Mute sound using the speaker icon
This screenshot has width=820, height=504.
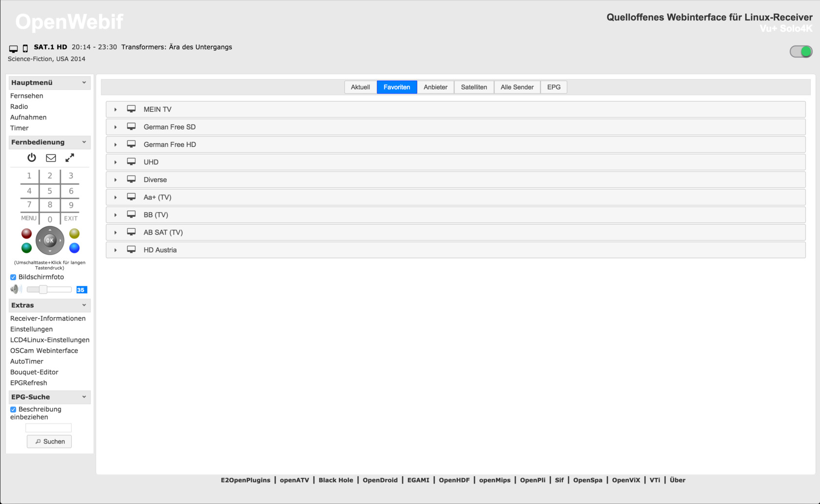pos(16,289)
